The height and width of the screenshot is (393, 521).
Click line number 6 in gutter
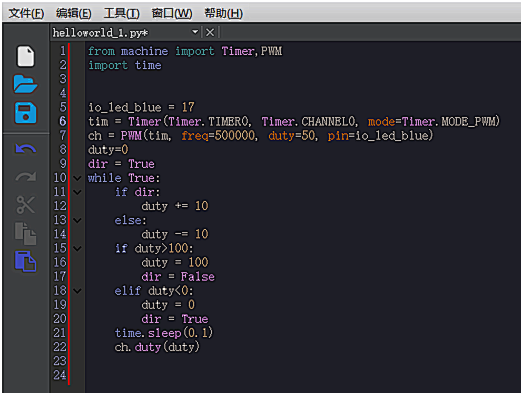click(x=63, y=121)
